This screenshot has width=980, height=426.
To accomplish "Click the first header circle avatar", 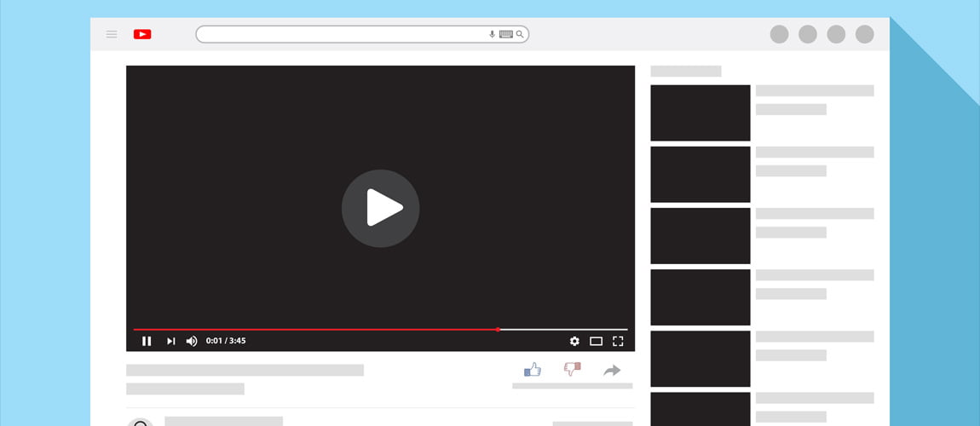I will click(780, 34).
